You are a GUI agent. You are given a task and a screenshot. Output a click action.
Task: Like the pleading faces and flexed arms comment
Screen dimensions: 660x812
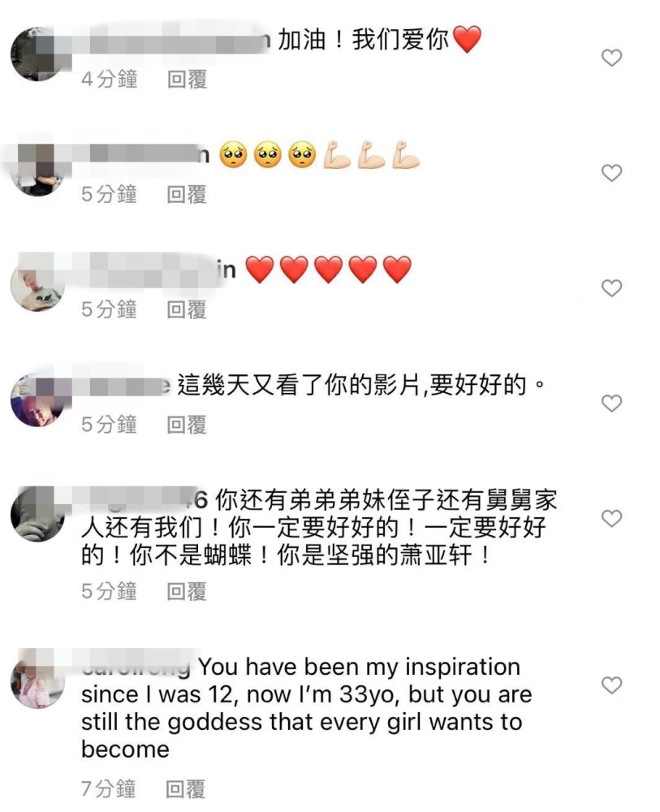[x=611, y=173]
